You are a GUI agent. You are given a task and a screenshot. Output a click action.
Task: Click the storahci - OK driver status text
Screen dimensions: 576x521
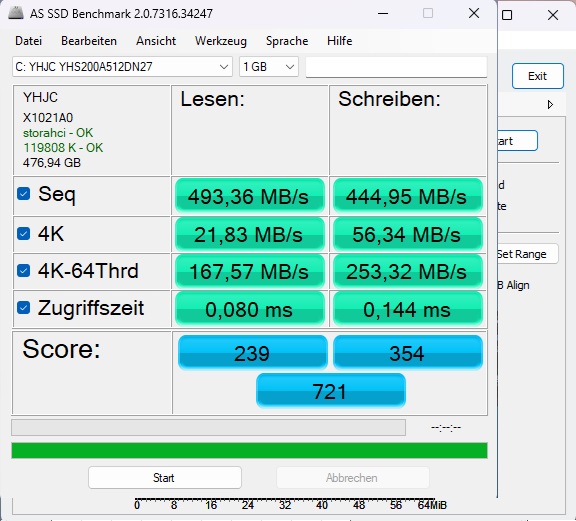click(58, 133)
